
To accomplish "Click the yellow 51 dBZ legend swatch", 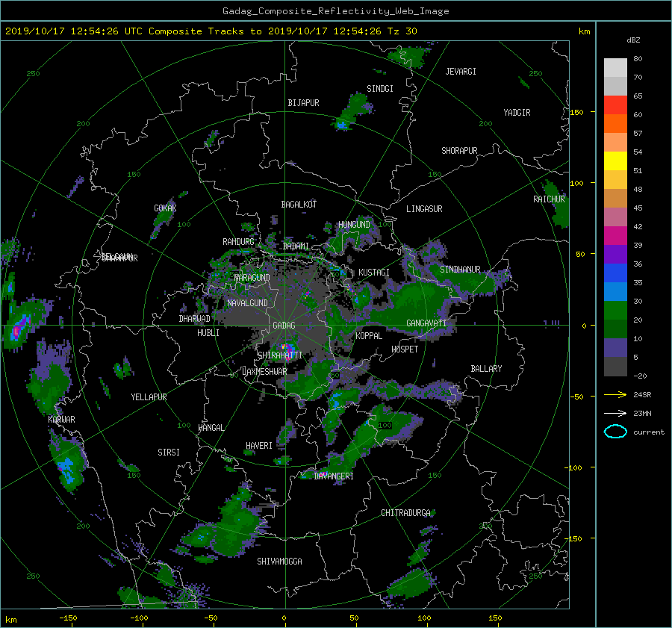I will 615,161.
